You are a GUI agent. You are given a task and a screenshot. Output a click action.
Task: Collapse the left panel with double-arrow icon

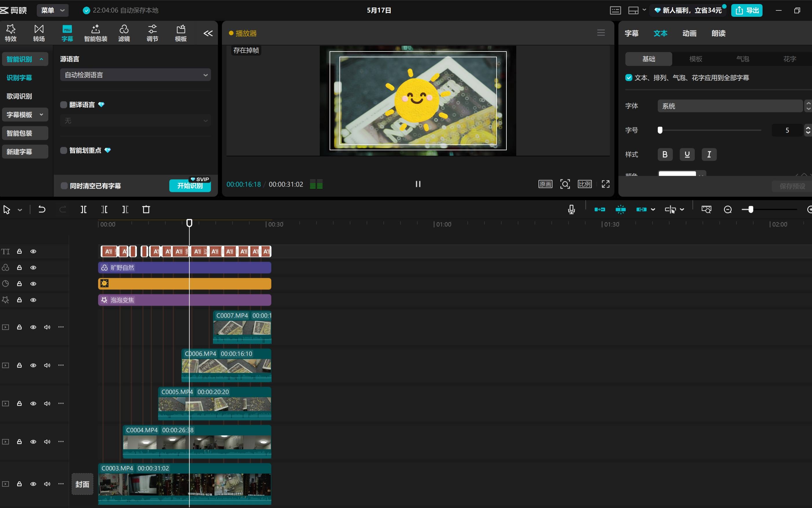coord(208,33)
